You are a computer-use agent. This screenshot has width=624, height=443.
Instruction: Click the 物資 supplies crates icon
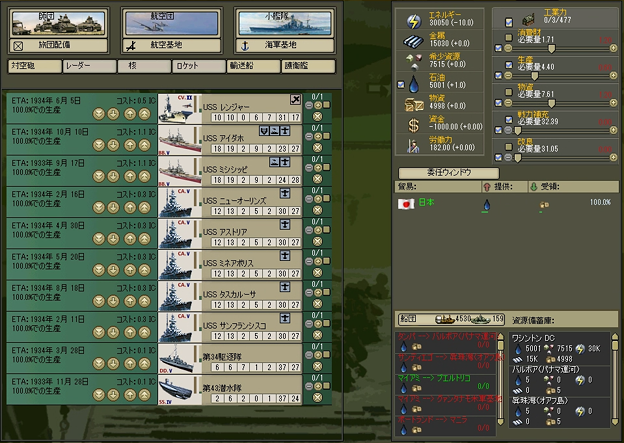[x=414, y=104]
